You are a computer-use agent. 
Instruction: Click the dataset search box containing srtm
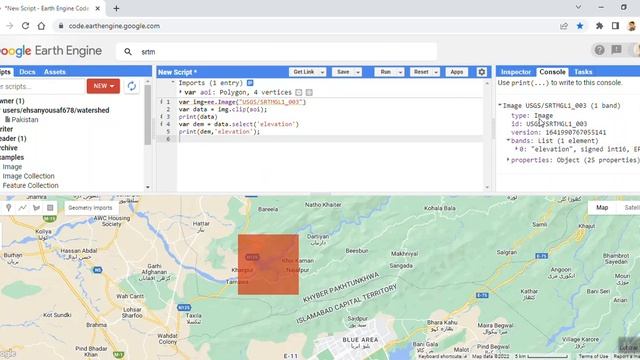coord(277,52)
